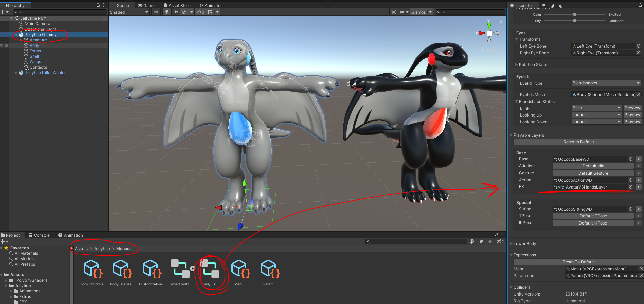Click Reset to Default under Playable Layers

(x=579, y=142)
